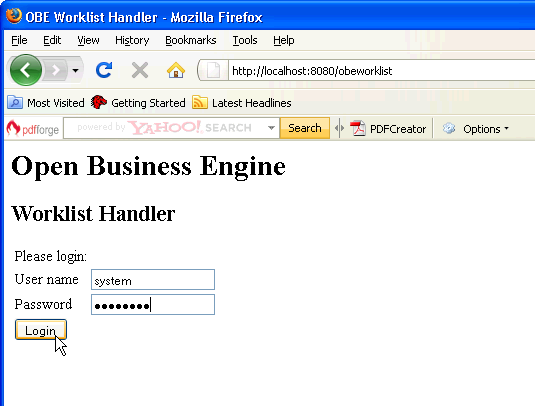Viewport: 535px width, 406px height.
Task: Click the Stop loading X icon
Action: (x=140, y=70)
